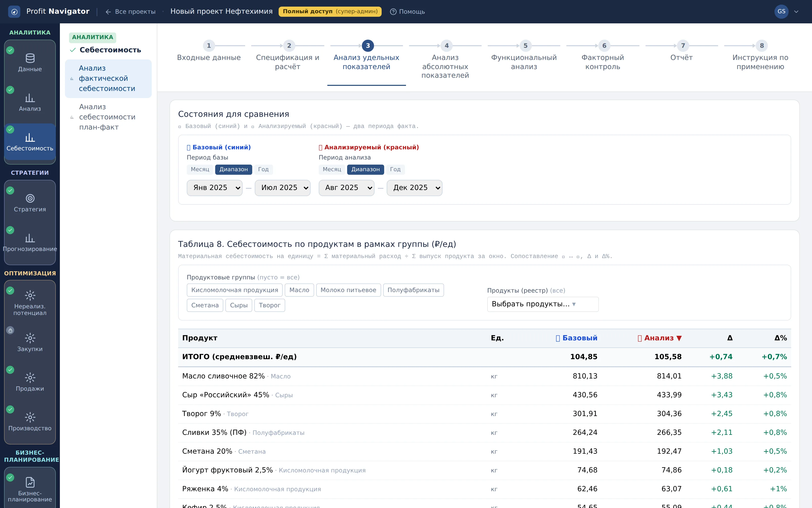Open the Бизнес-планирование sidebar section
Viewport: 812px width, 508px height.
[x=30, y=489]
